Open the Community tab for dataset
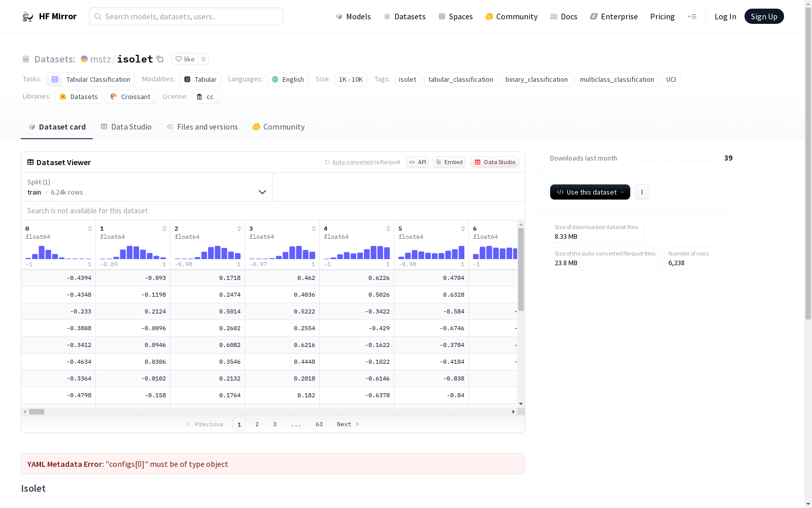This screenshot has width=812, height=508. point(279,127)
